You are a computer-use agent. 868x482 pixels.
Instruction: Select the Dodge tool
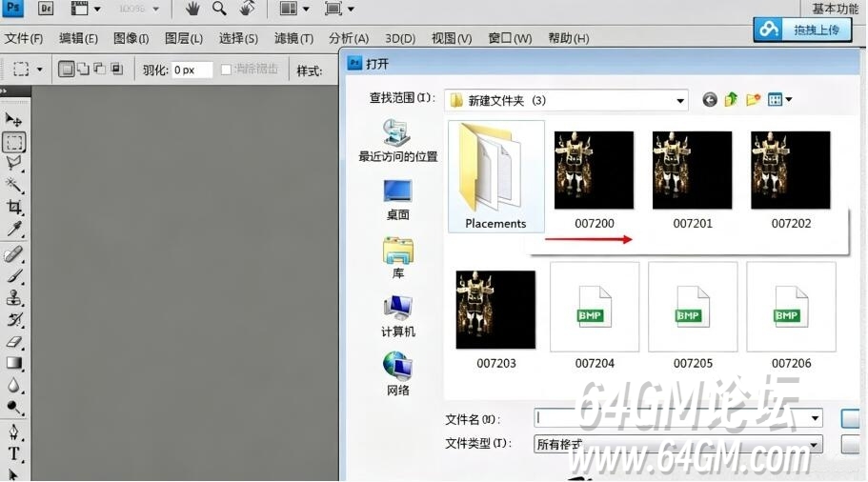14,407
